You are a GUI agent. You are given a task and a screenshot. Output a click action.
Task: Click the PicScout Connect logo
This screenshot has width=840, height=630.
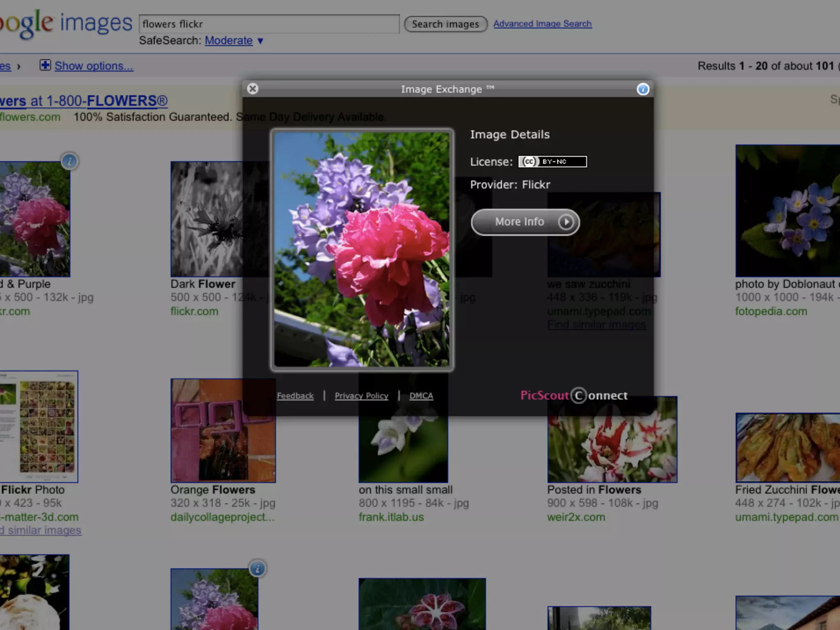(x=573, y=395)
